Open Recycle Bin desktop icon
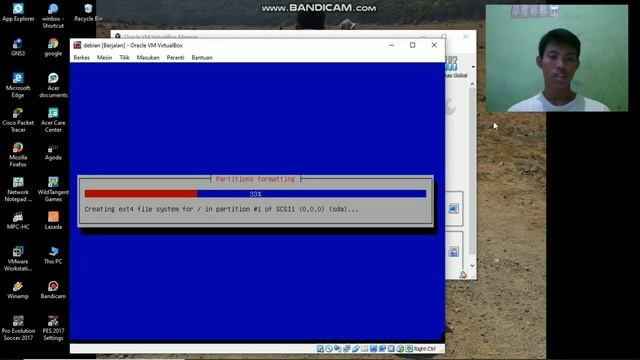 pos(88,12)
